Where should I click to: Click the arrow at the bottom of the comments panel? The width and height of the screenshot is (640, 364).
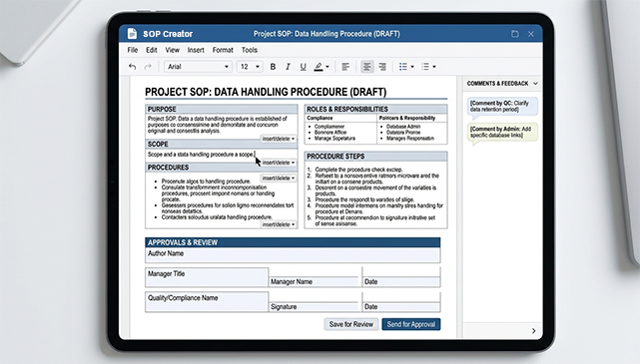tap(533, 330)
